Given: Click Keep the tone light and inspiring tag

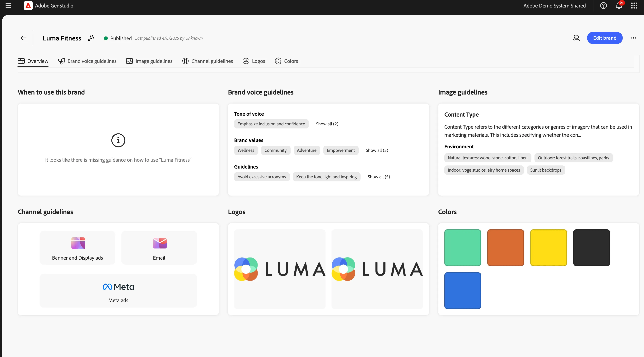Looking at the screenshot, I should pos(326,177).
